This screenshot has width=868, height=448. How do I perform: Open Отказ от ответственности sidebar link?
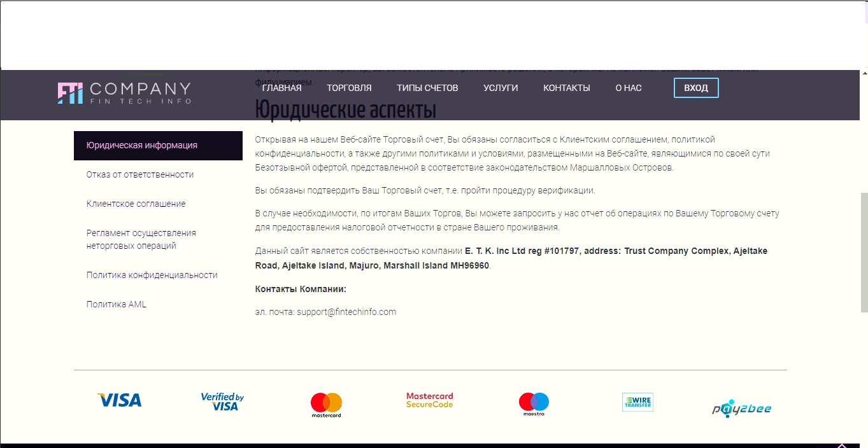pos(140,174)
